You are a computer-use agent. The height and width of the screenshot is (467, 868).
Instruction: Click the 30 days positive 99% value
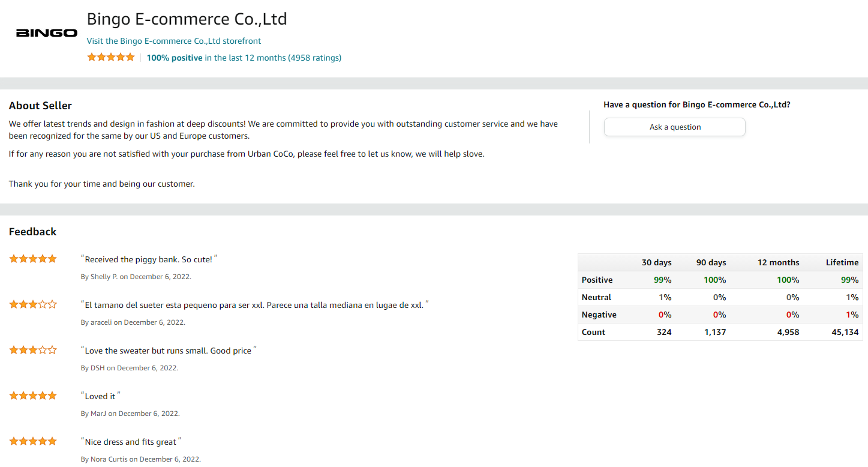(x=663, y=280)
